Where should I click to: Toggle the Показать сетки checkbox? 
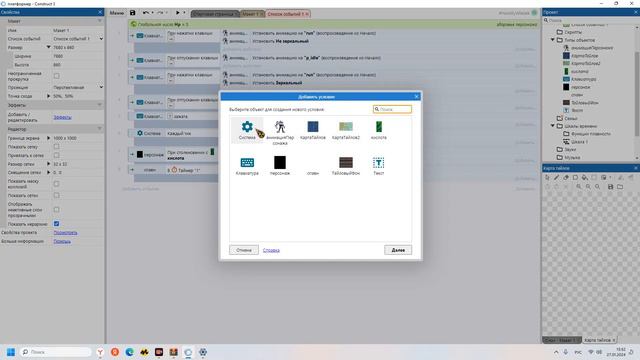coord(57,195)
